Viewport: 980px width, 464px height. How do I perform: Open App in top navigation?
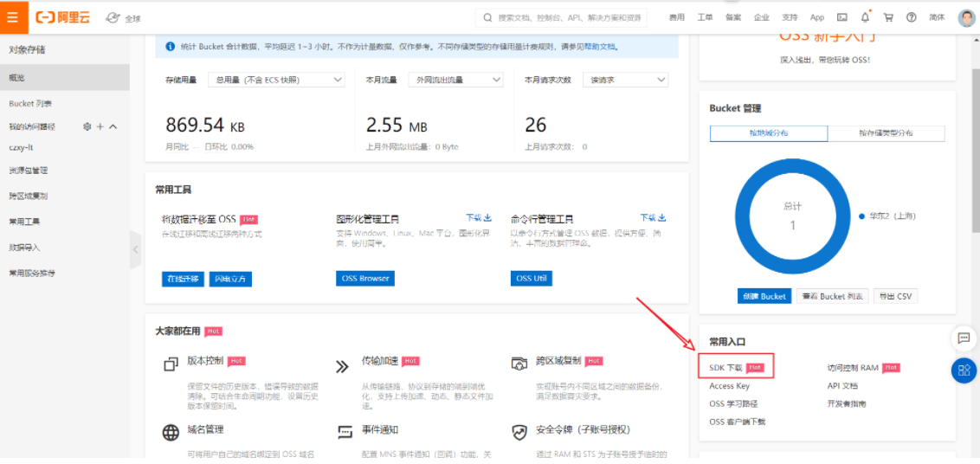pos(817,17)
